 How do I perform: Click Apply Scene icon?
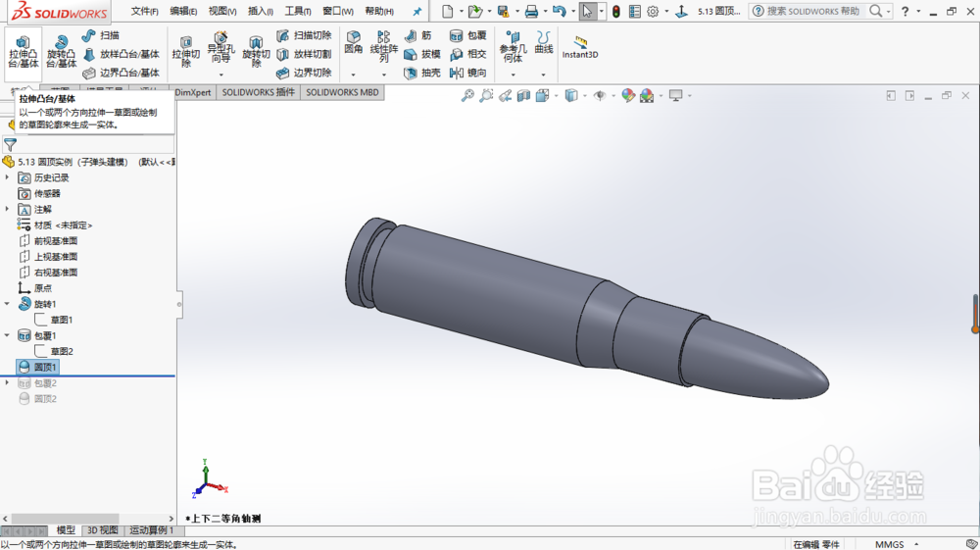(647, 96)
